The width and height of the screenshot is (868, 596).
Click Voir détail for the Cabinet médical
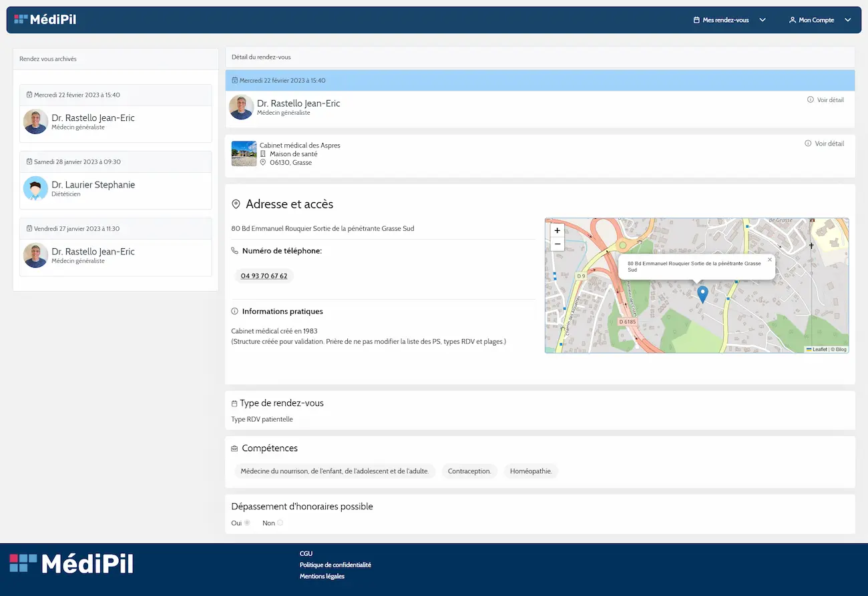(x=825, y=143)
